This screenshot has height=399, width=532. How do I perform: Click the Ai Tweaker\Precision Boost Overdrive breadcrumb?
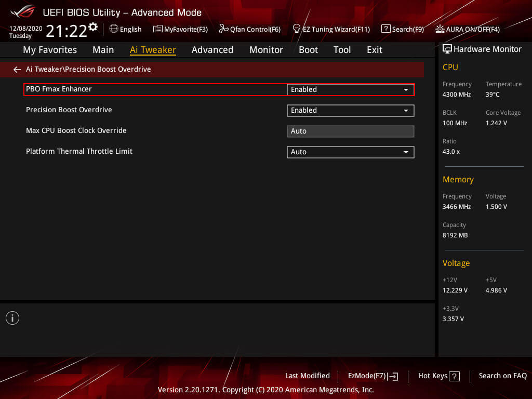[88, 69]
